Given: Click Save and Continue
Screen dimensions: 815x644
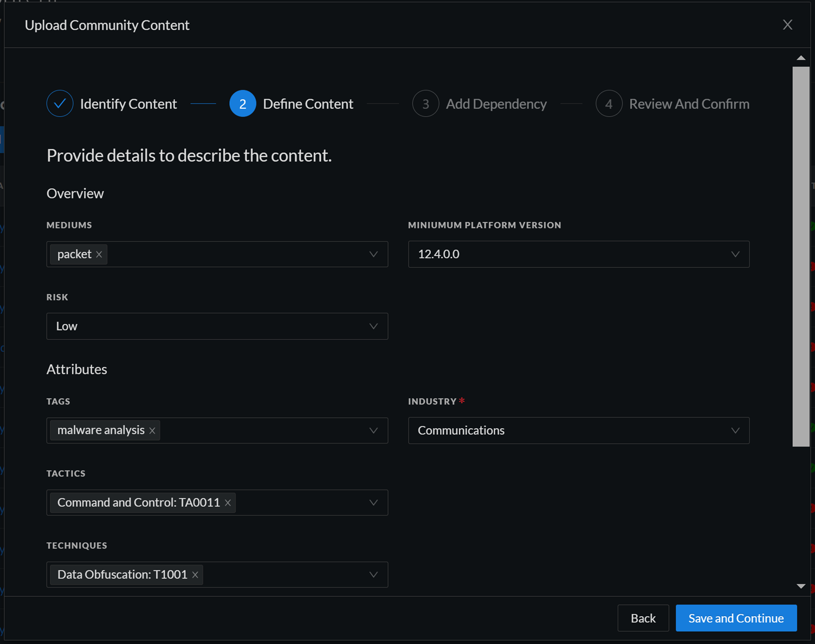Looking at the screenshot, I should 736,618.
